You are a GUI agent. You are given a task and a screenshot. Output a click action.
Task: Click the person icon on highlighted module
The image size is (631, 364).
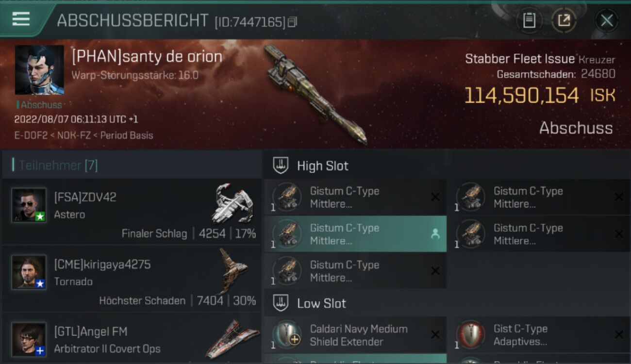click(435, 234)
